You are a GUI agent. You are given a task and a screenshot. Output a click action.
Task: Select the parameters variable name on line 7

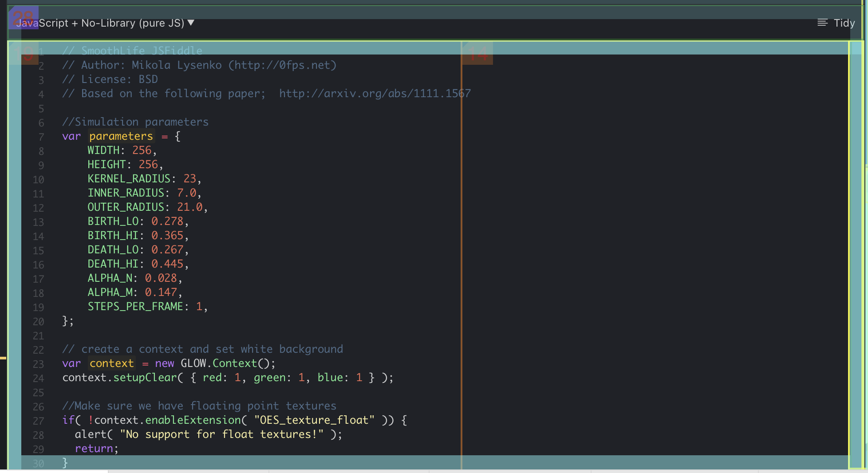pyautogui.click(x=121, y=136)
